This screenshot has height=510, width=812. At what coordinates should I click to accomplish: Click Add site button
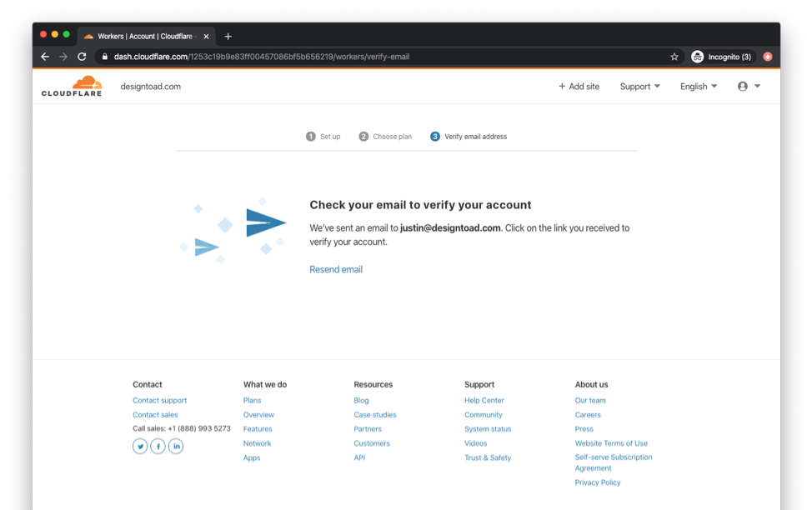tap(579, 87)
